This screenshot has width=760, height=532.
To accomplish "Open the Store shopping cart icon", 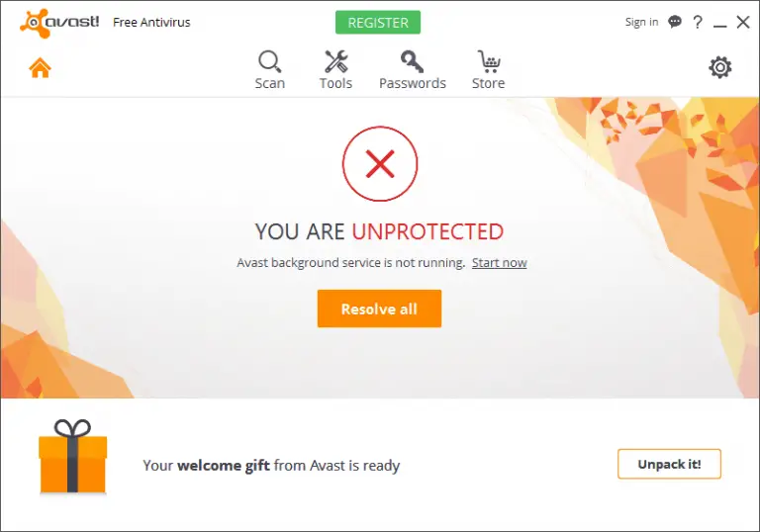I will [x=489, y=61].
